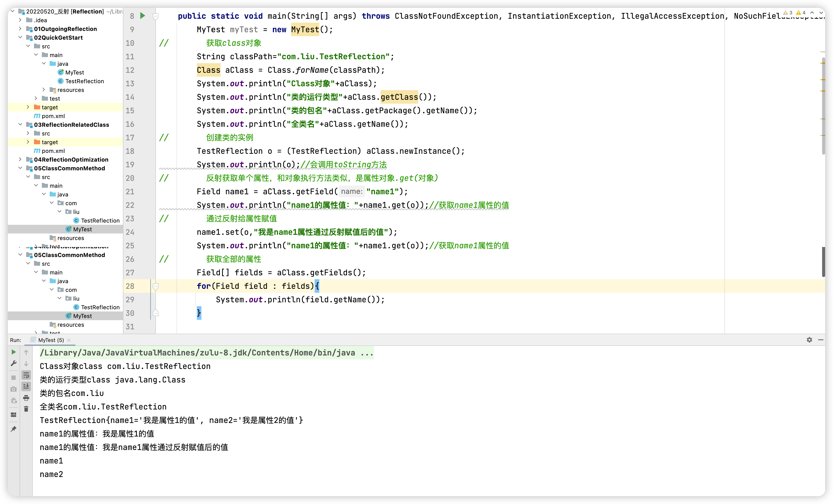This screenshot has height=504, width=833.
Task: Expand the target folder in 02QuickGetStart
Action: (x=28, y=107)
